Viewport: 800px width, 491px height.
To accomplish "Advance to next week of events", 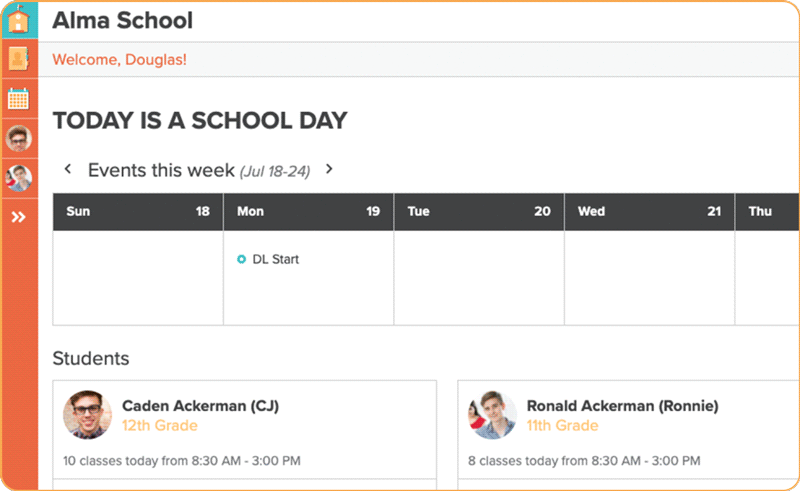I will [x=329, y=169].
